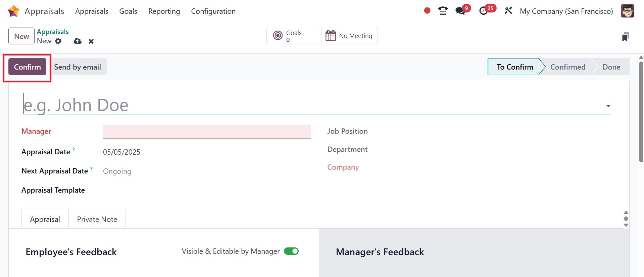Image resolution: width=644 pixels, height=277 pixels.
Task: Click the Appraisals star app logo
Action: [13, 11]
